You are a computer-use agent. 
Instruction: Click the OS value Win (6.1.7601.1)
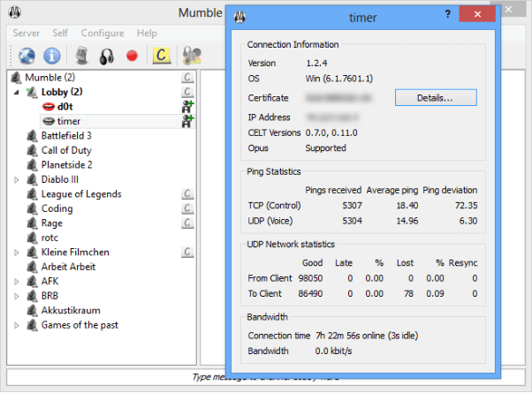[x=339, y=79]
